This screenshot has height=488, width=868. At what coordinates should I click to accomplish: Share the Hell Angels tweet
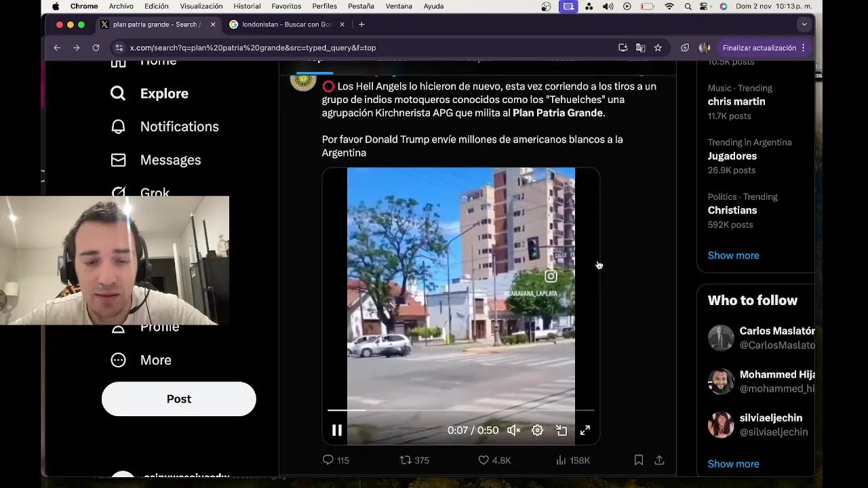(x=659, y=460)
